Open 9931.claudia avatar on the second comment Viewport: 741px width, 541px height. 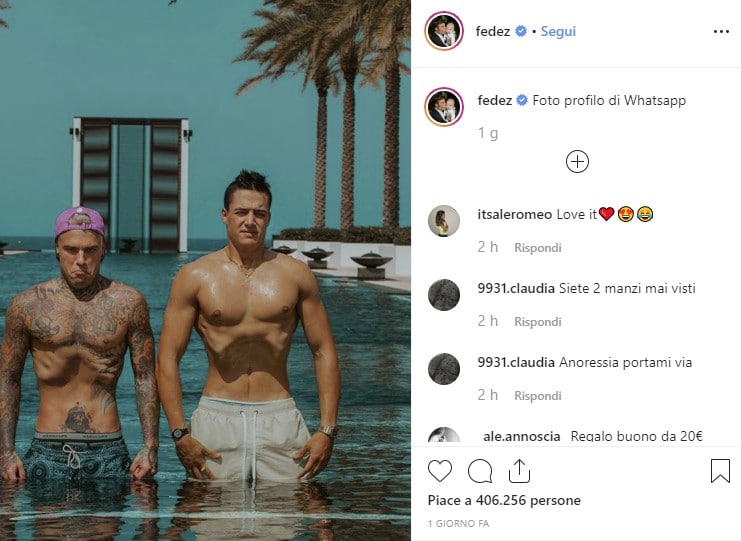tap(444, 369)
